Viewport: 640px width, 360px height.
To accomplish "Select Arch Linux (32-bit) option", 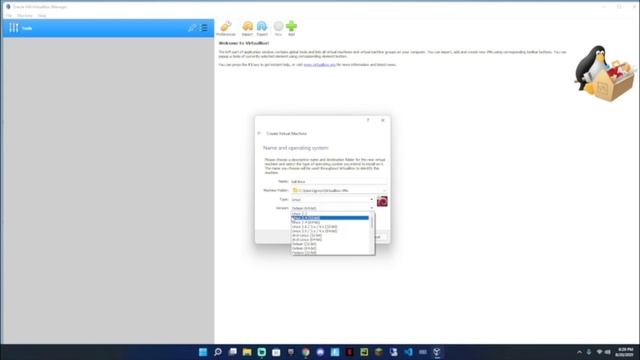I will (330, 236).
